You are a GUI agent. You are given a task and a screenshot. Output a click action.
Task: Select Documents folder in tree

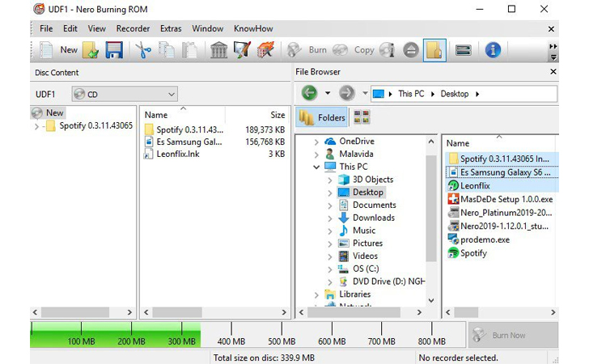point(374,205)
